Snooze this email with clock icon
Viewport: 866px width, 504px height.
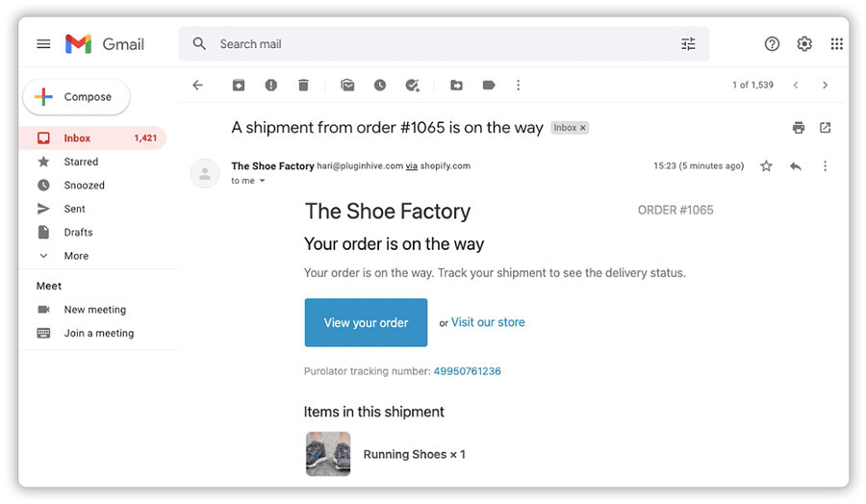(380, 85)
